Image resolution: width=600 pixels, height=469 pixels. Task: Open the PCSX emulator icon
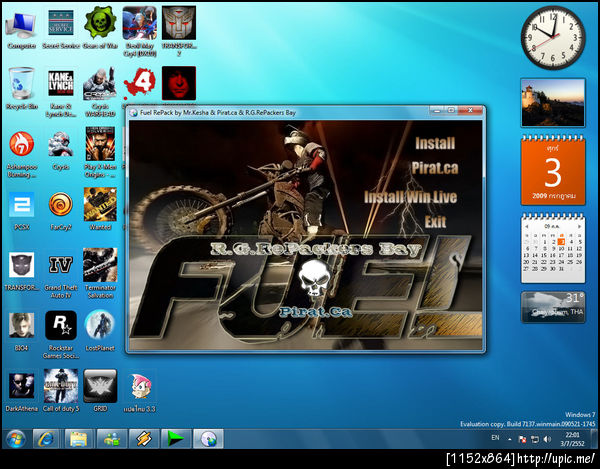coord(21,211)
